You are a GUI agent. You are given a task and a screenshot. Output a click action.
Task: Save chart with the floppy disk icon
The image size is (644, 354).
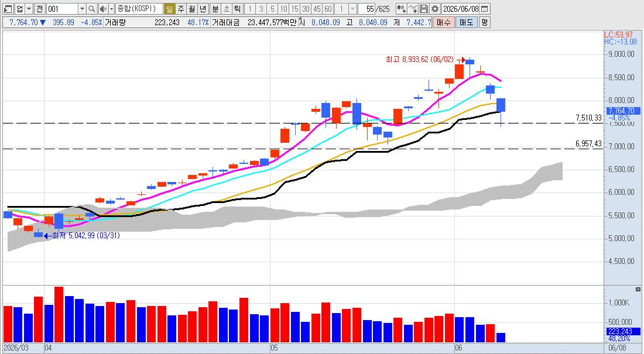coord(424,9)
